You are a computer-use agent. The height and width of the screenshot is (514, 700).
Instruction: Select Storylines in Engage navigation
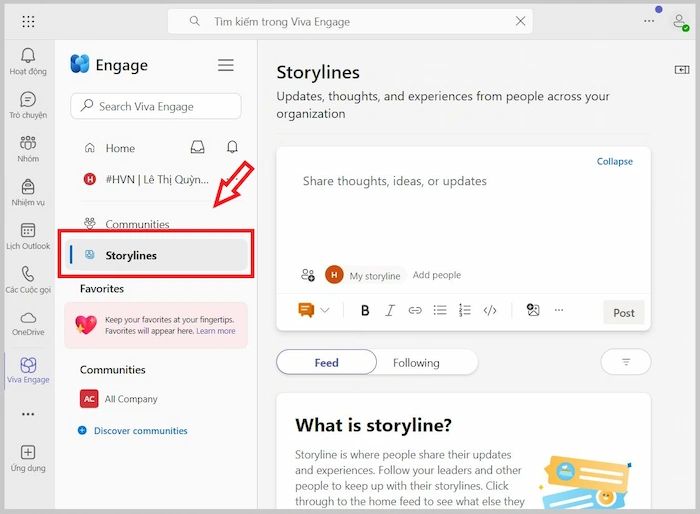tap(156, 255)
